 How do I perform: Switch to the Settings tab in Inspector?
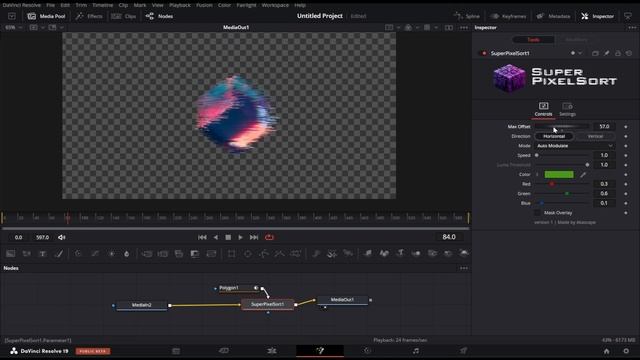point(567,109)
